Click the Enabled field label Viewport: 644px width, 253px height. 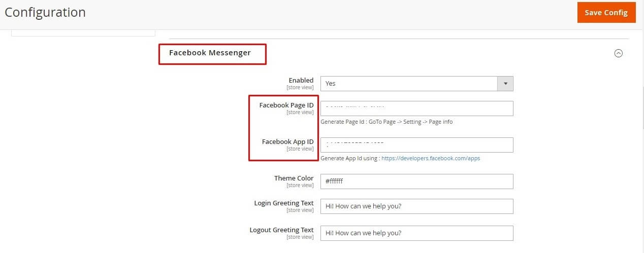click(x=301, y=80)
